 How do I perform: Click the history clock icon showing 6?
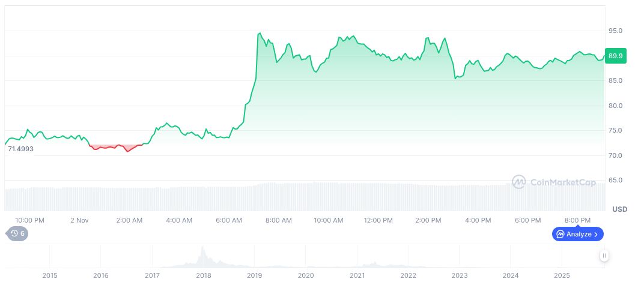17,233
